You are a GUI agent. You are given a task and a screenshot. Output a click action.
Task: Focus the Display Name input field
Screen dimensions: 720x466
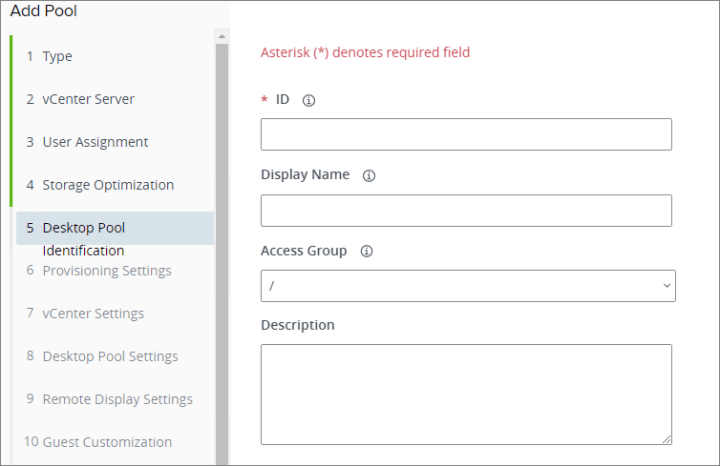[x=466, y=211]
